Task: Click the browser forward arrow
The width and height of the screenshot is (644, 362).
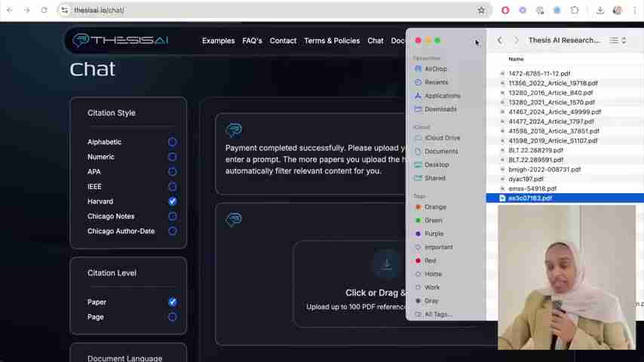Action: (x=27, y=10)
